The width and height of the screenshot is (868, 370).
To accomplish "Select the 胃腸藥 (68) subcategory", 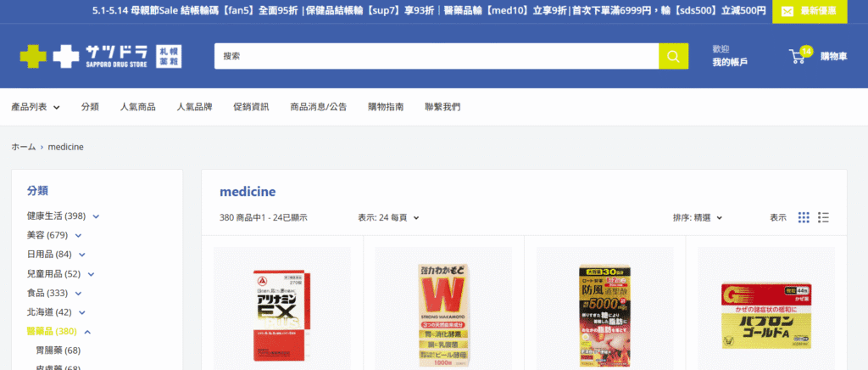I will pos(58,350).
